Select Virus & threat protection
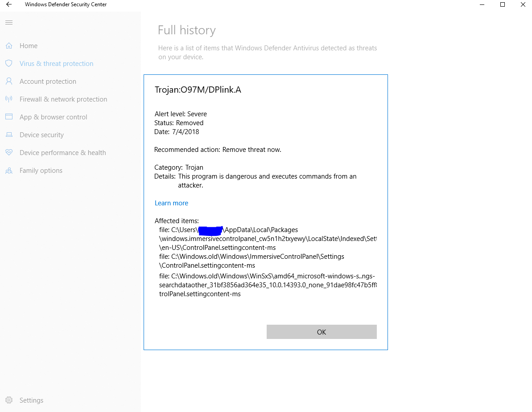The height and width of the screenshot is (412, 532). click(56, 63)
